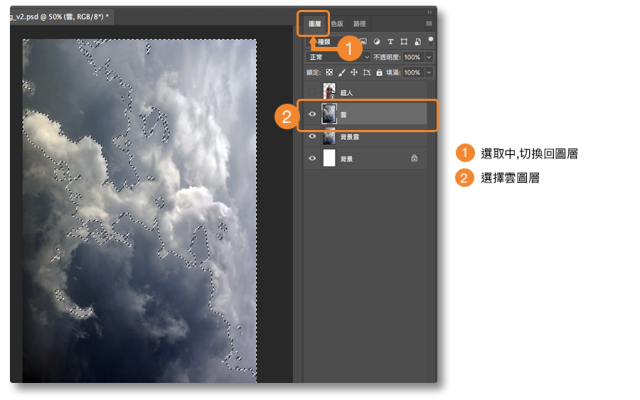Click the lock transparent pixels icon
This screenshot has height=400, width=640.
tap(330, 73)
